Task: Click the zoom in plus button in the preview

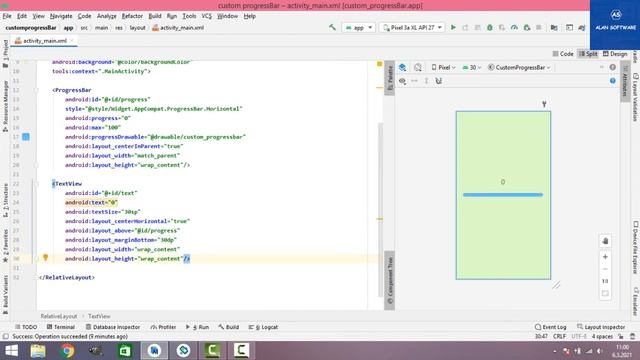Action: point(605,257)
